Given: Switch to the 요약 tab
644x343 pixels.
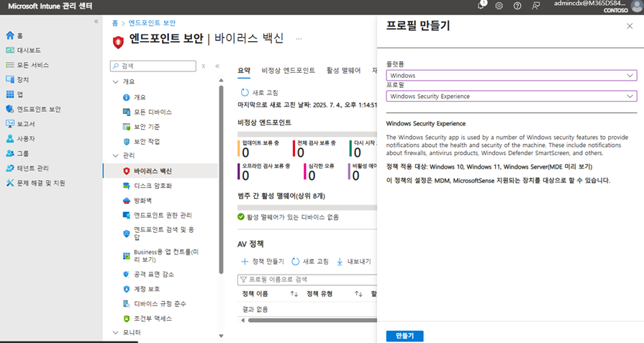Looking at the screenshot, I should (244, 71).
